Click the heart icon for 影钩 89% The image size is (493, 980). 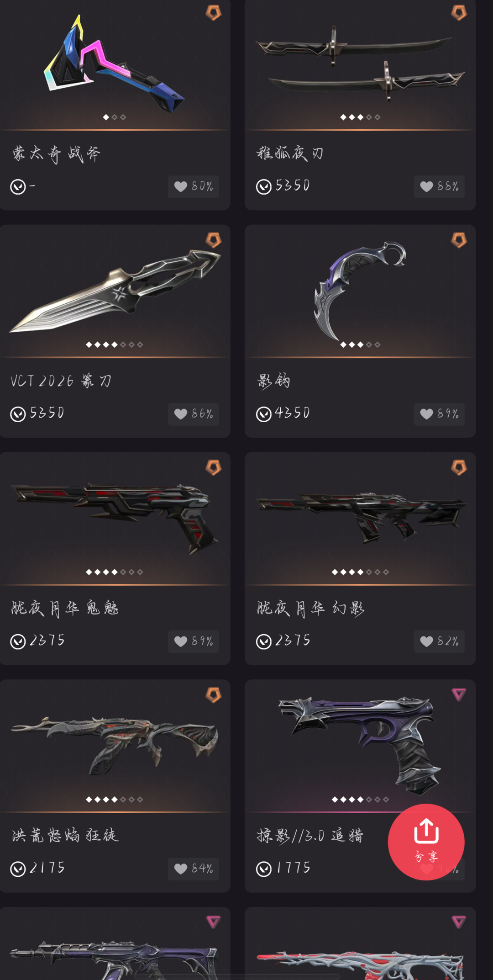426,414
